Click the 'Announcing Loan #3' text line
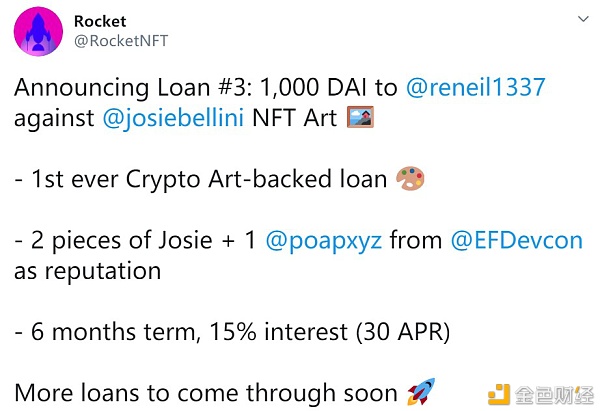Screen dimensions: 600x411 click(x=133, y=88)
